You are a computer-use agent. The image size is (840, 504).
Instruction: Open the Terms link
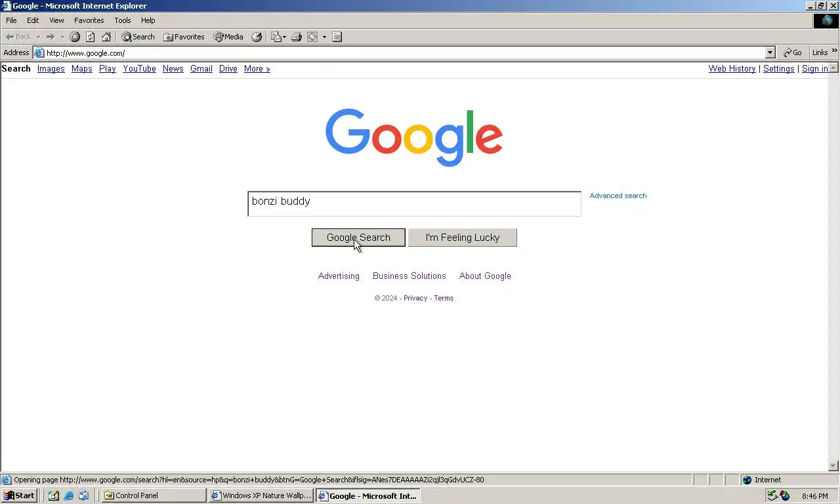[444, 298]
